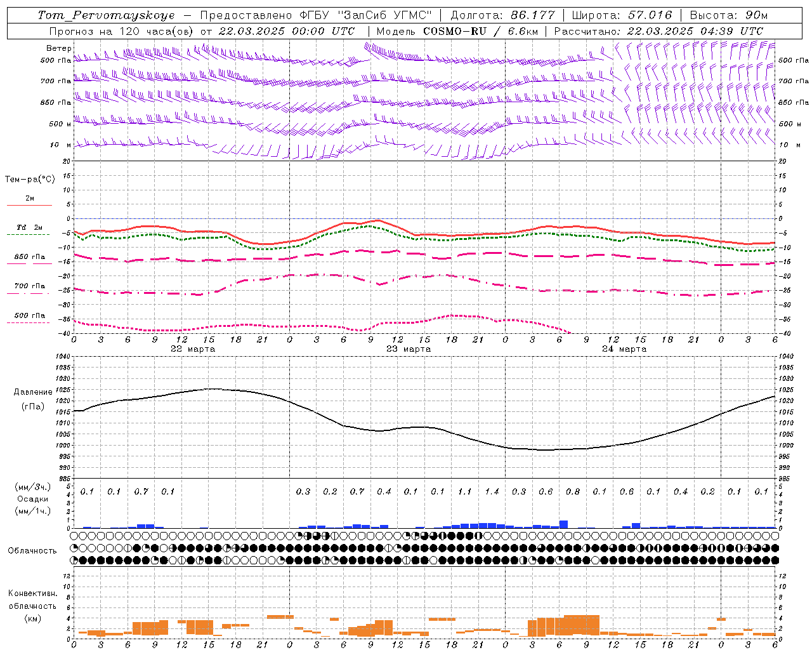The height and width of the screenshot is (650, 812).
Task: Click 'Модель COSMO-RU / 6.6км' text
Action: point(457,31)
